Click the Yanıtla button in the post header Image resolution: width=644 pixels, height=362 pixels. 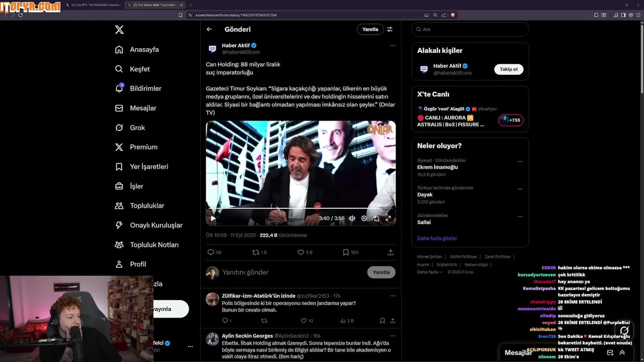click(x=370, y=29)
